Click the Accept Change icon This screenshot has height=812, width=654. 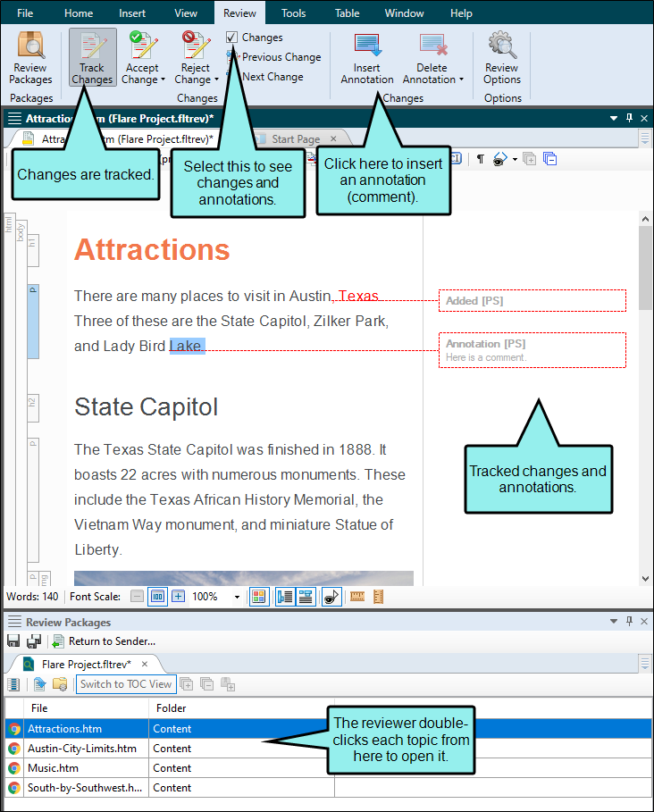tap(144, 46)
